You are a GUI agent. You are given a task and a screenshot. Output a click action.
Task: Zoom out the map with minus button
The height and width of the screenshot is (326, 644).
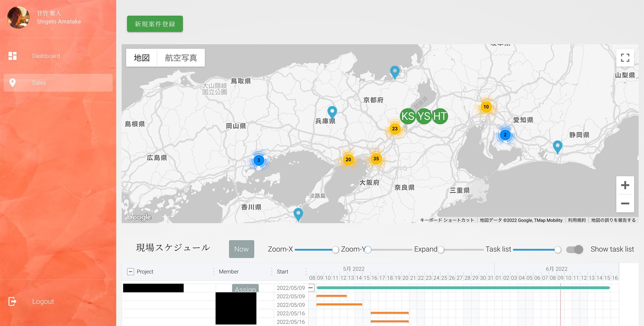(x=625, y=204)
